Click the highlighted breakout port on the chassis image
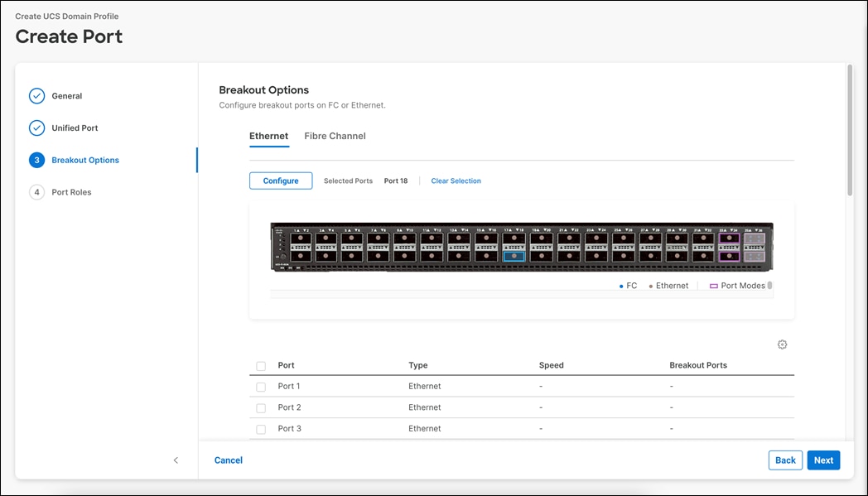Image resolution: width=868 pixels, height=496 pixels. [514, 254]
